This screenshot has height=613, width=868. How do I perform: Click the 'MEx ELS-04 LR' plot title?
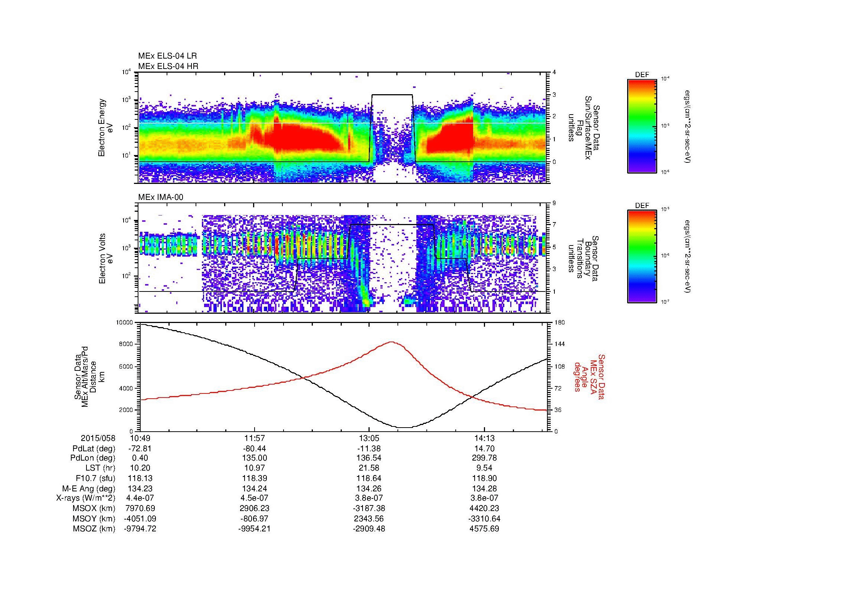point(167,56)
